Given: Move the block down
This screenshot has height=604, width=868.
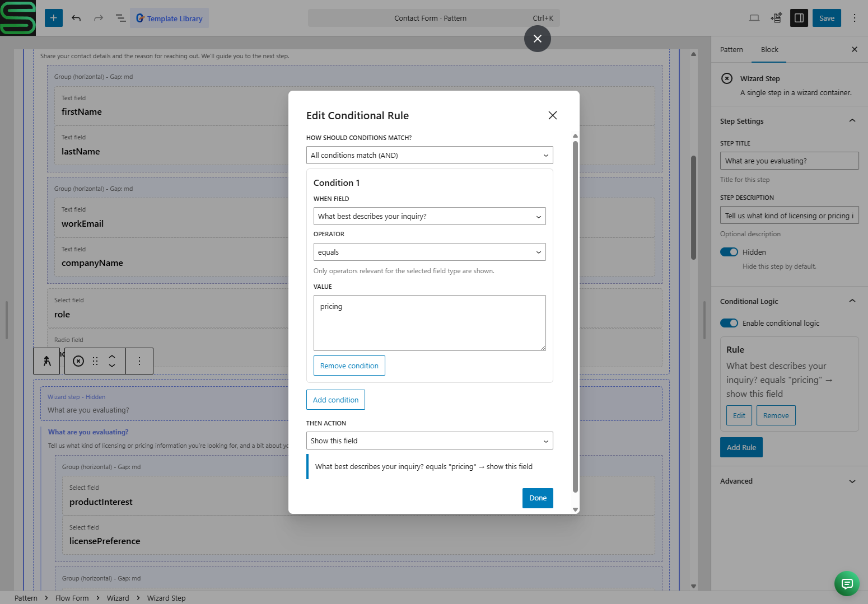Looking at the screenshot, I should [112, 366].
